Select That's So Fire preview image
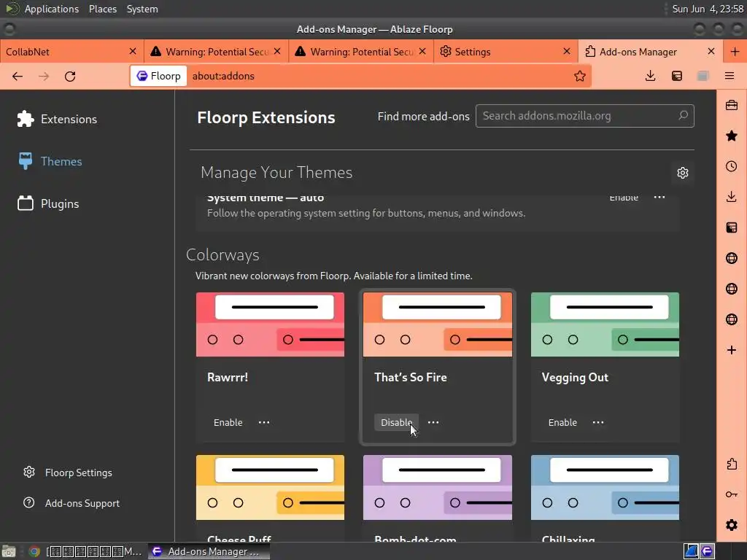 point(438,324)
